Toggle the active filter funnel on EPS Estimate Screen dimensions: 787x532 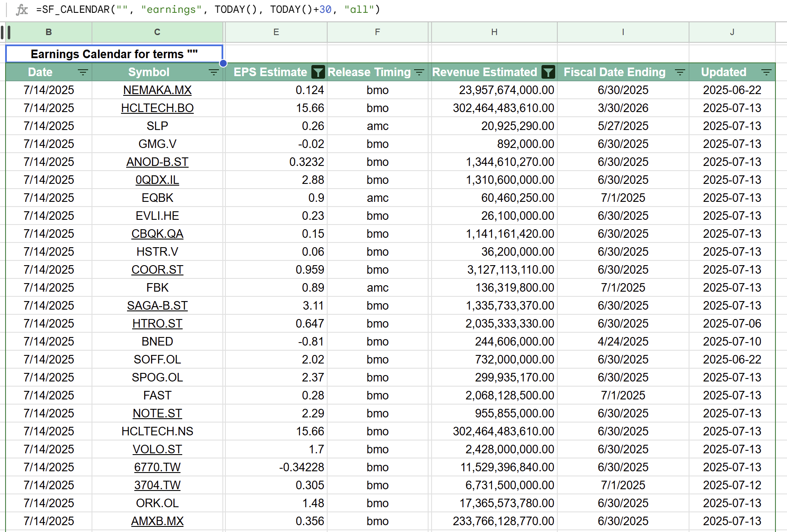click(318, 72)
